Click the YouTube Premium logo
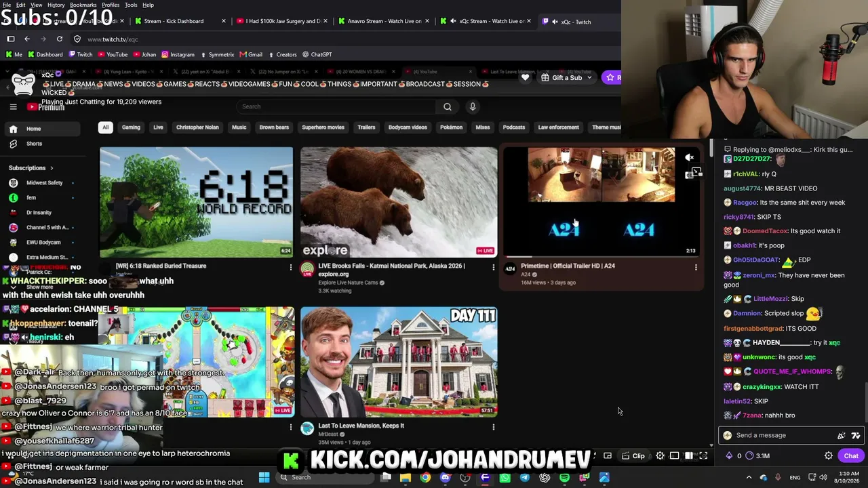The height and width of the screenshot is (488, 868). 45,106
